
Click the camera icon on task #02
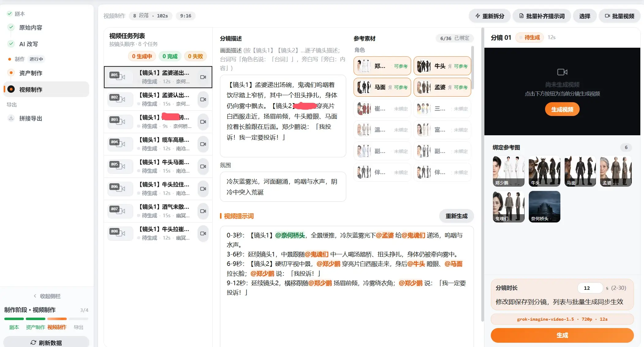(x=203, y=99)
